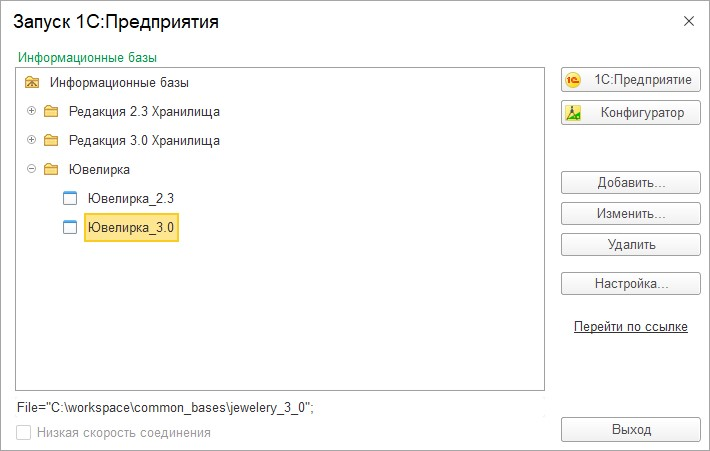Click the Конфигуратор compass icon
710x451 pixels.
pyautogui.click(x=573, y=113)
